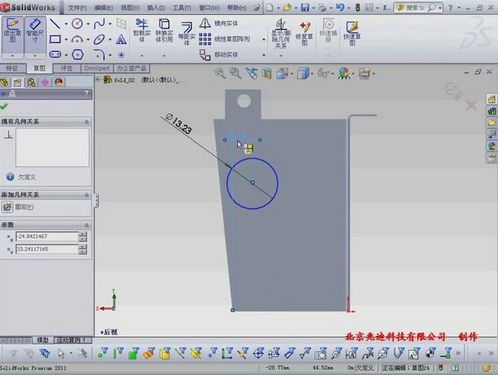Viewport: 498px width, 375px height.
Task: Open the 插入(I) menu
Action: tap(156, 7)
